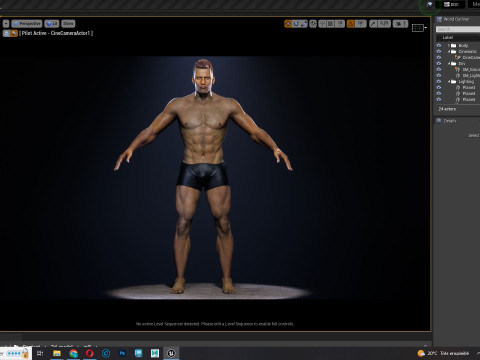Hide the Cinematic folder with its eye
This screenshot has width=480, height=360.
point(439,51)
